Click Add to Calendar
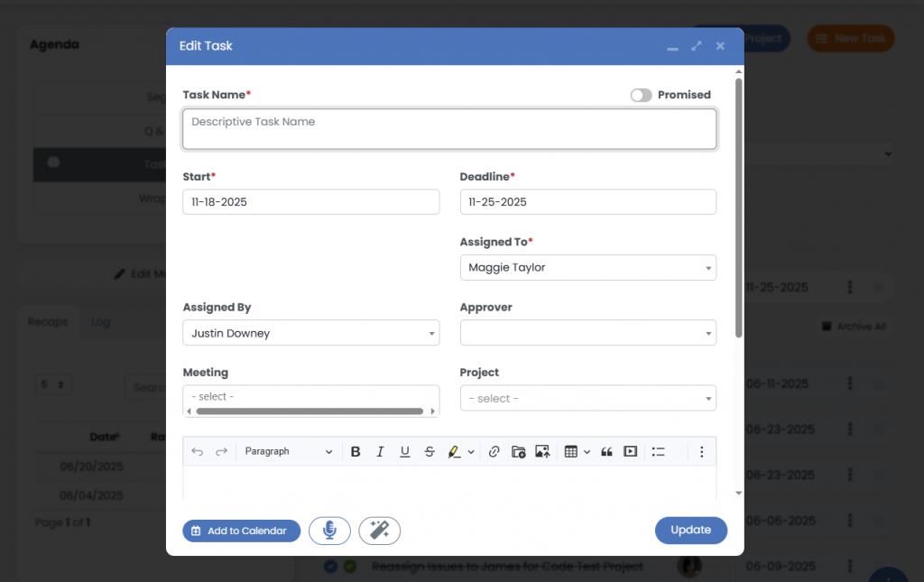This screenshot has height=582, width=924. tap(241, 531)
